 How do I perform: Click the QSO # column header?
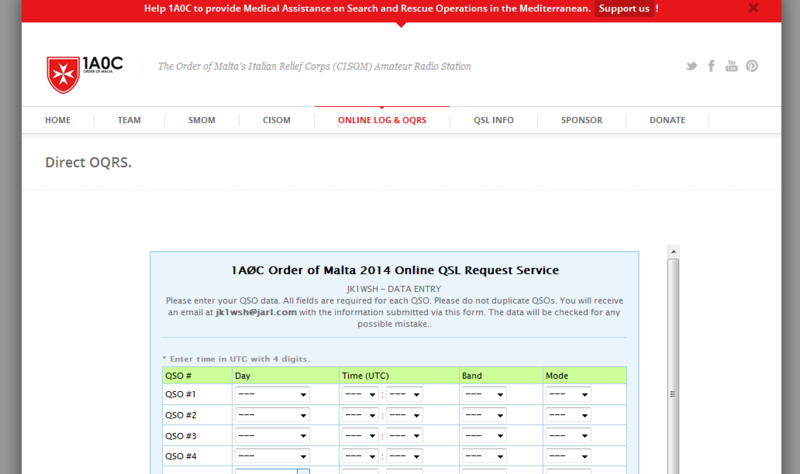[197, 376]
